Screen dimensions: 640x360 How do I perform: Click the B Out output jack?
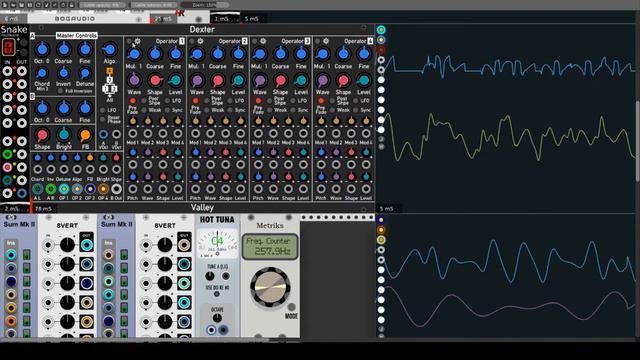point(116,189)
